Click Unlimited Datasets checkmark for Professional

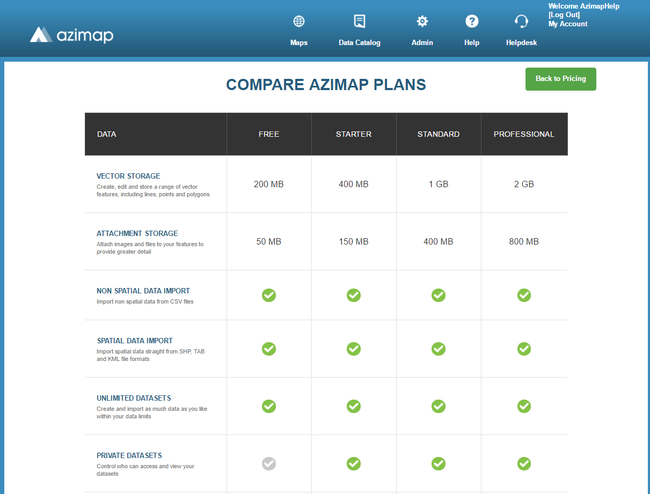pos(524,406)
